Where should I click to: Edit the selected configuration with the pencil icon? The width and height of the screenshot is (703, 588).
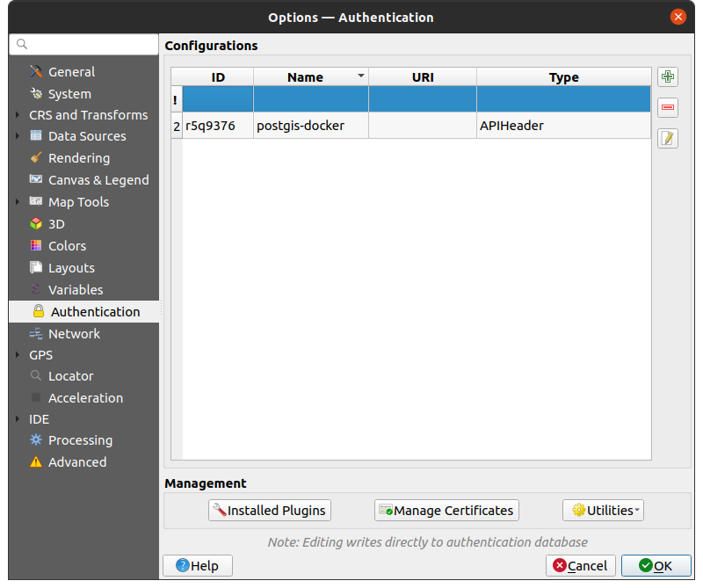(667, 138)
